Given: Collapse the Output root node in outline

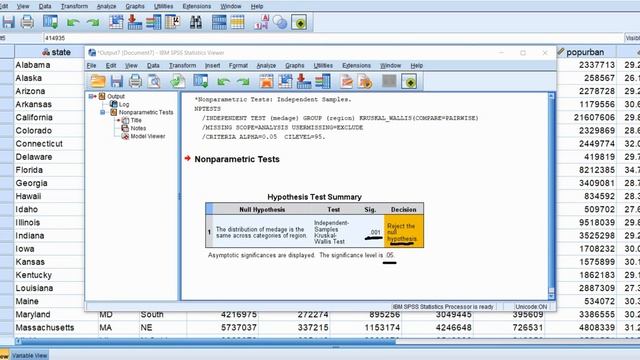Looking at the screenshot, I should pos(91,96).
